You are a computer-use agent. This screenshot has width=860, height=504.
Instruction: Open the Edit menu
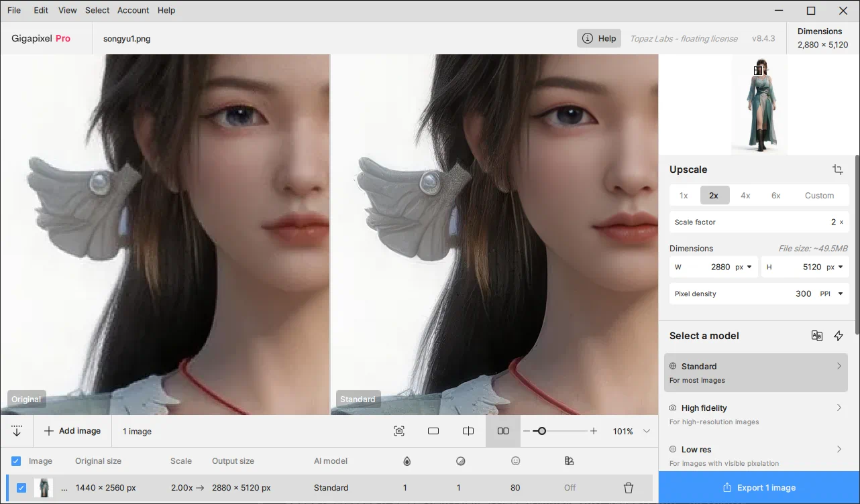point(41,10)
